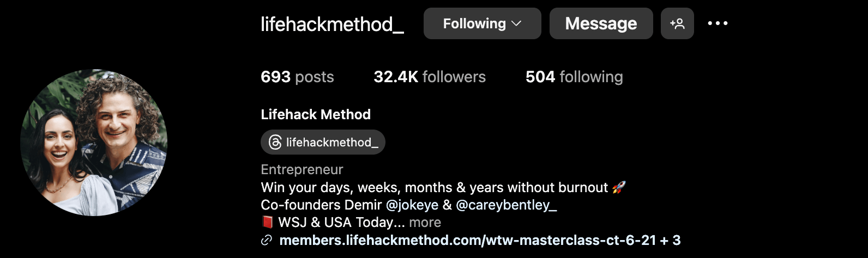The image size is (868, 258).
Task: Open the 32.4K followers list
Action: 430,77
